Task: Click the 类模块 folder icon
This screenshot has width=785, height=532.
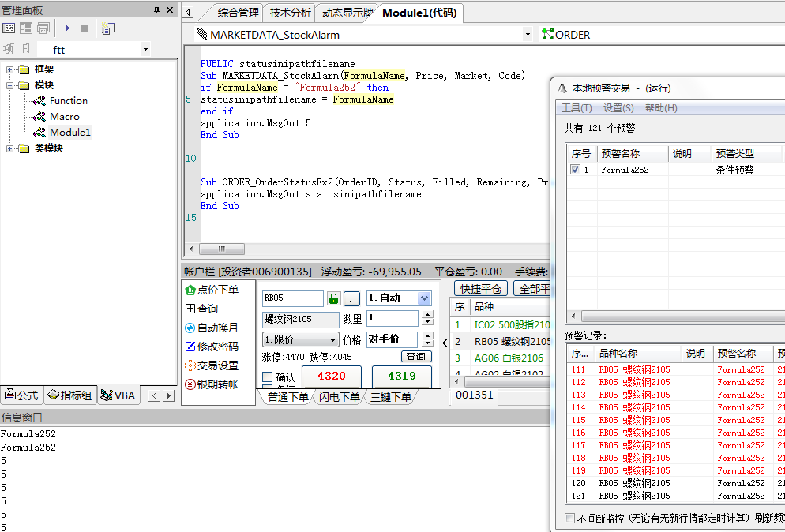Action: 24,148
